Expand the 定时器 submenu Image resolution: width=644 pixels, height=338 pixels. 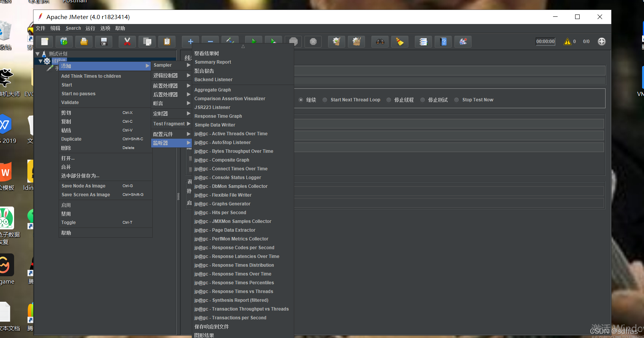[172, 114]
